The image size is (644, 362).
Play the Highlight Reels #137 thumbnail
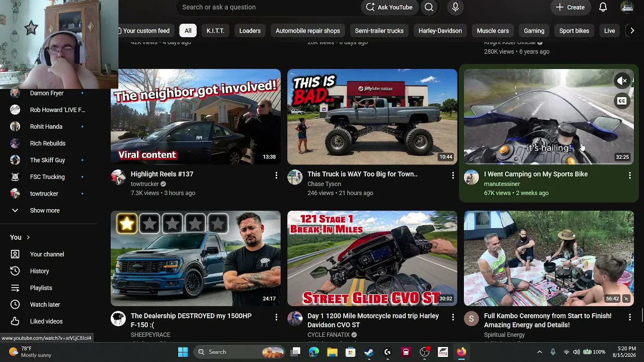pos(196,117)
